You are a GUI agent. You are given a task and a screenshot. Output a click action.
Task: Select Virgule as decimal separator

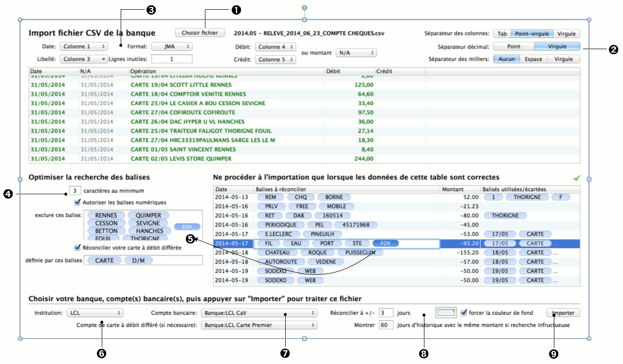557,46
